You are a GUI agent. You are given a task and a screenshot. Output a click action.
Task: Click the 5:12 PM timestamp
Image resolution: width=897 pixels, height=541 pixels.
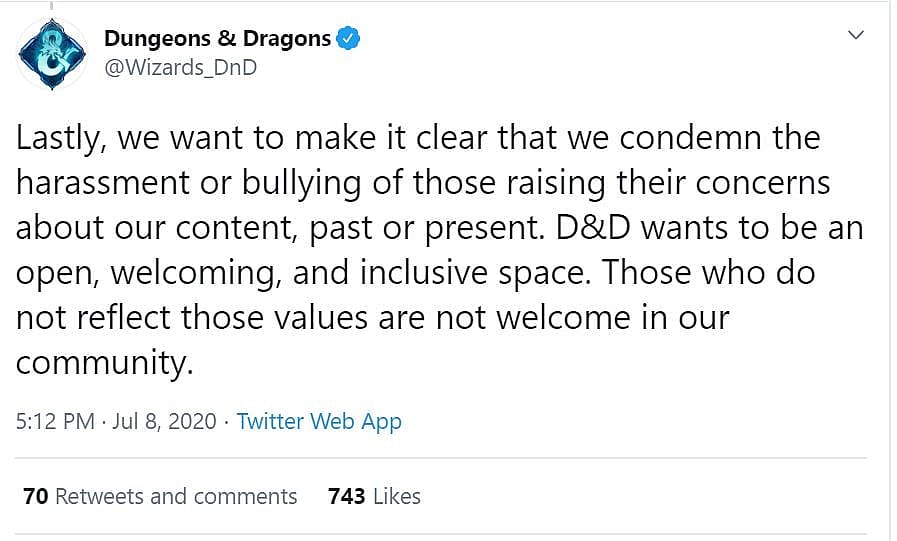pos(55,421)
